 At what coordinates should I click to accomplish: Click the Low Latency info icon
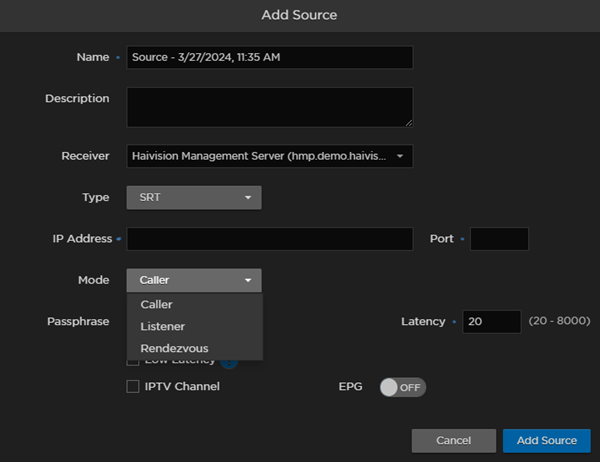228,362
